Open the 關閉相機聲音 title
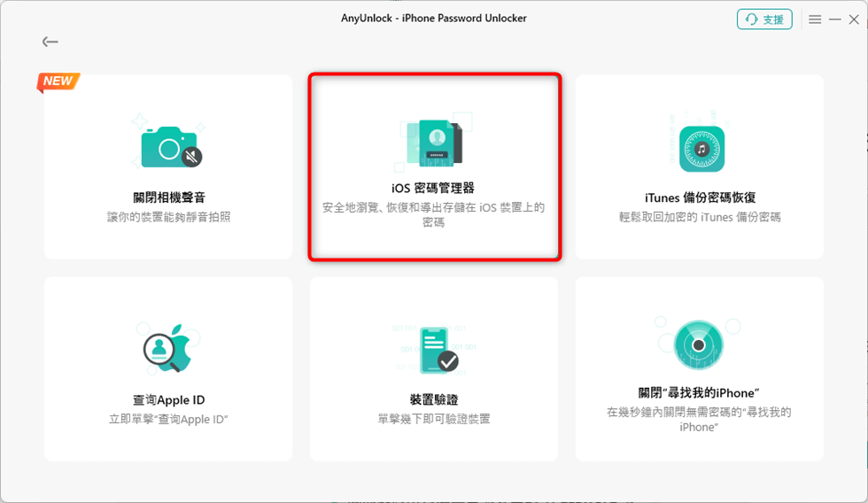The width and height of the screenshot is (868, 503). (169, 197)
